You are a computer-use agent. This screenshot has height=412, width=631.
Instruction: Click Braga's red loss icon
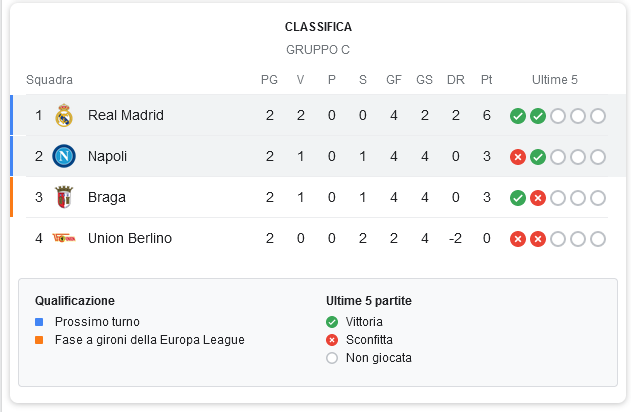[x=538, y=198]
